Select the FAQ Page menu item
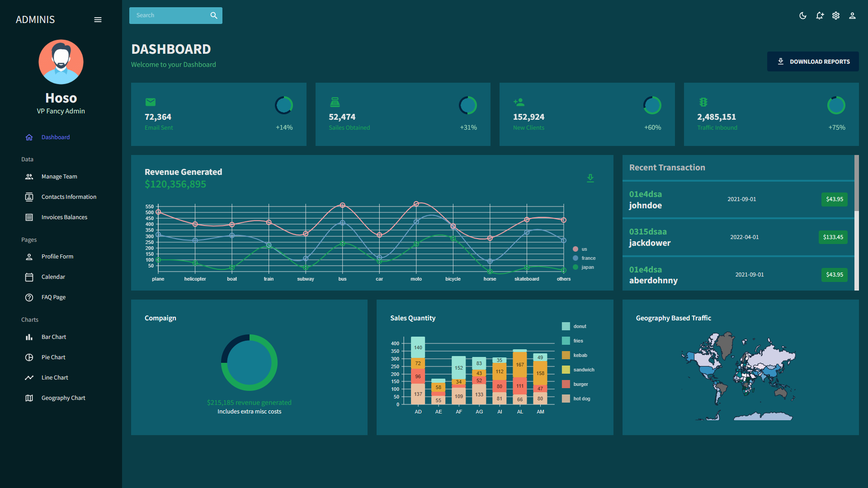This screenshot has height=488, width=868. coord(53,297)
